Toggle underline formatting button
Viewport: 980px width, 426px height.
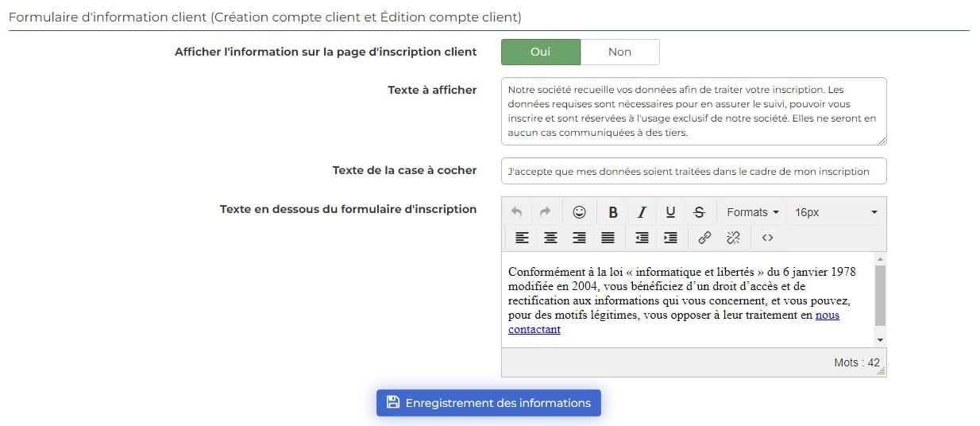click(670, 212)
